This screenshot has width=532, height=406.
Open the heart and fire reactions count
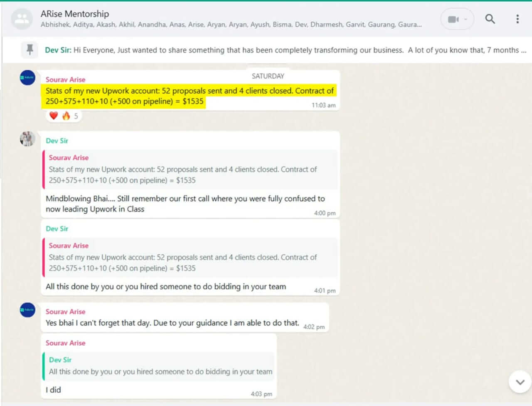64,116
